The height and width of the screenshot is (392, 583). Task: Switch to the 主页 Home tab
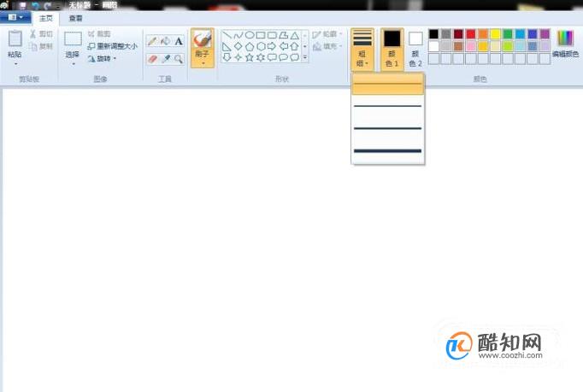pyautogui.click(x=46, y=18)
